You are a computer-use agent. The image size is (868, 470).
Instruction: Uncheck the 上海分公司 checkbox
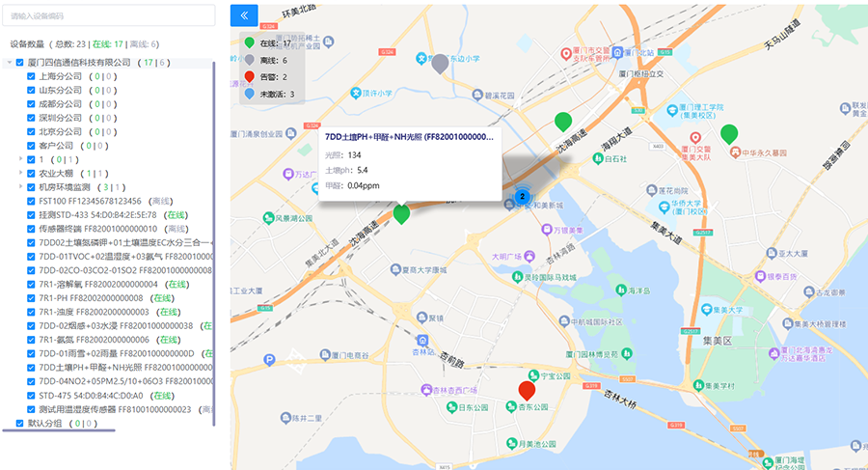pos(32,76)
